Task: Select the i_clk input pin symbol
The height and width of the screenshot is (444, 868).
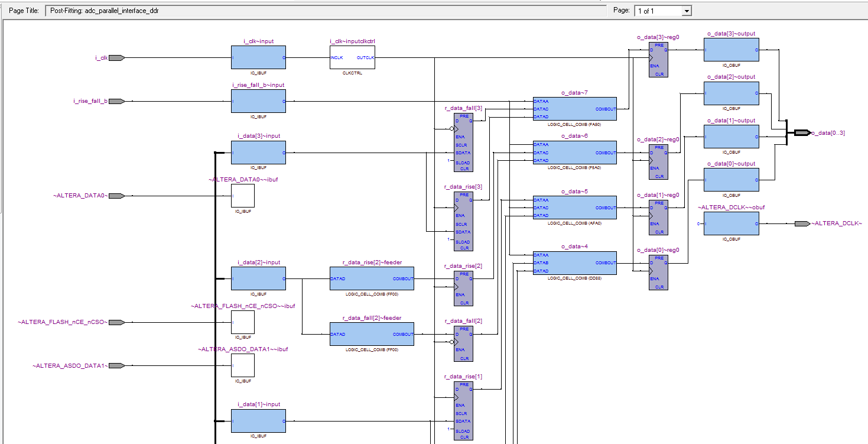Action: [x=117, y=58]
